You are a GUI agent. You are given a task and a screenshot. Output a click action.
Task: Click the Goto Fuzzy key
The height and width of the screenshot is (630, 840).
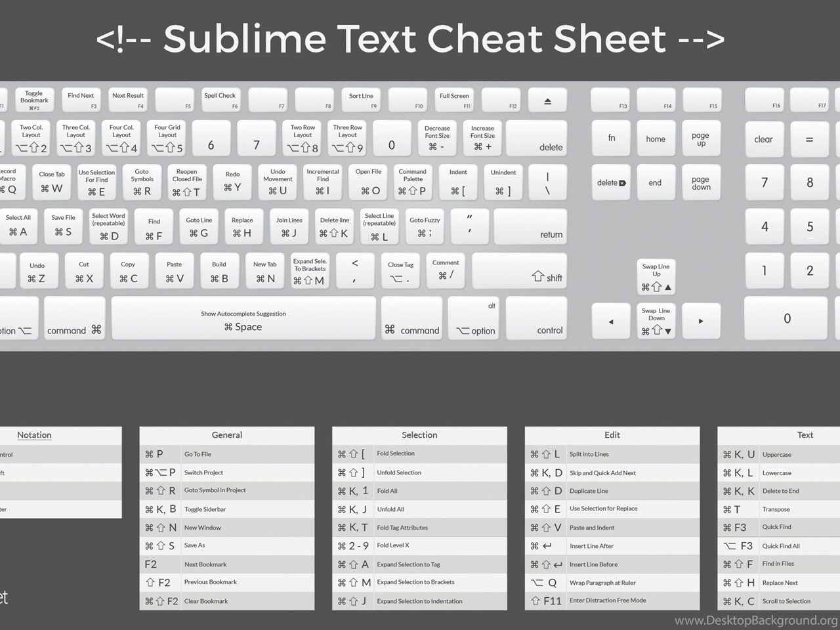pyautogui.click(x=425, y=226)
